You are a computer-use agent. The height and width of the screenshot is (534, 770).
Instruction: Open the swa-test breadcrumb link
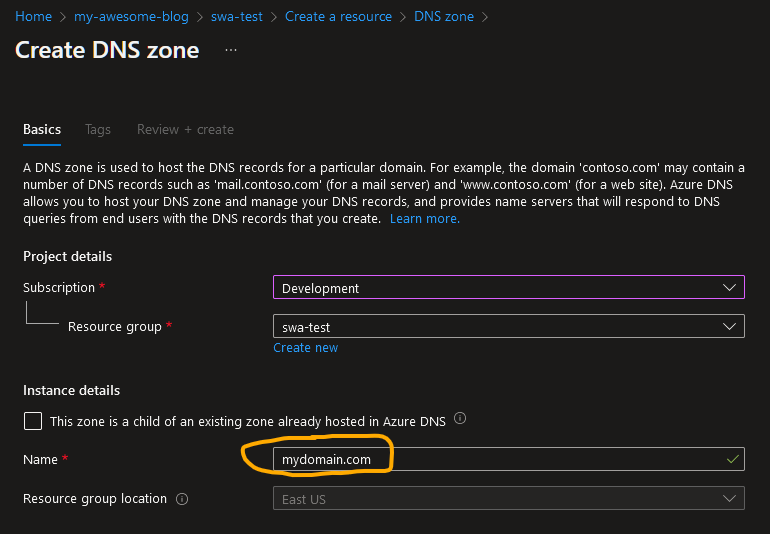click(237, 16)
